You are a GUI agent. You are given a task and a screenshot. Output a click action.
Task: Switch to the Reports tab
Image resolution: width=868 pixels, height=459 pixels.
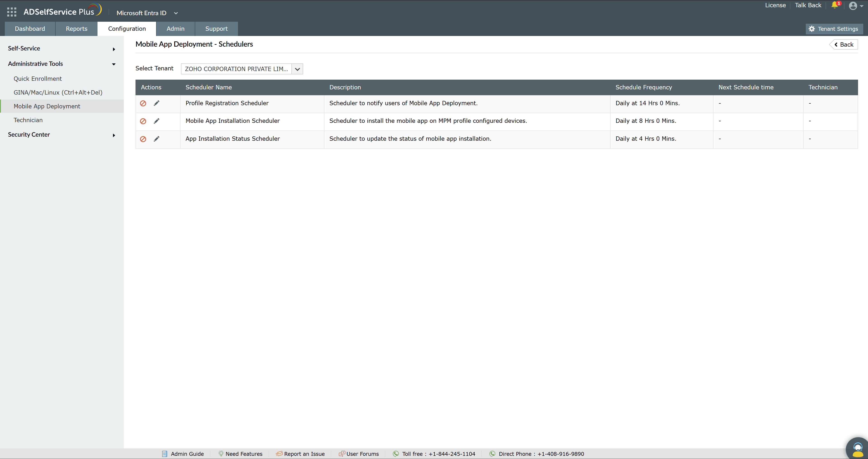pos(76,29)
